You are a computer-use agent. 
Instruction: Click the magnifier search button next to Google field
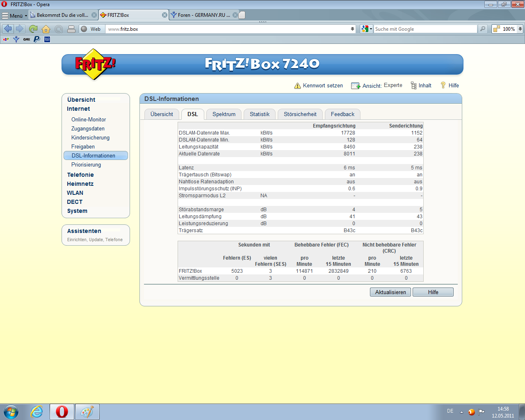[x=483, y=29]
